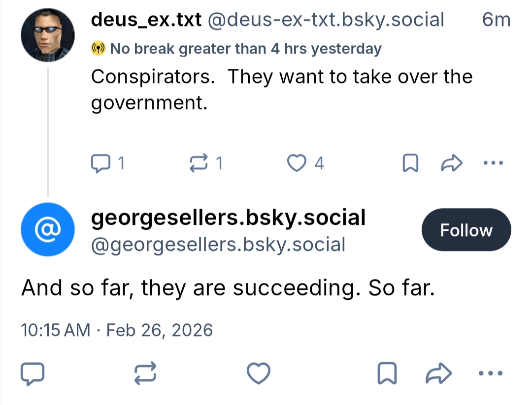Click the live status broadcast icon

pos(98,49)
